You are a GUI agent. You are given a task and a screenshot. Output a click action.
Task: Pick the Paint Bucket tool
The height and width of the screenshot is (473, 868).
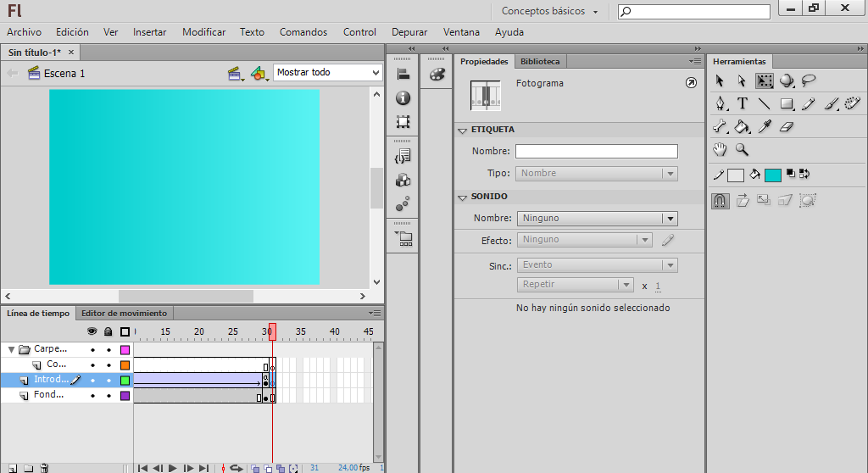743,126
